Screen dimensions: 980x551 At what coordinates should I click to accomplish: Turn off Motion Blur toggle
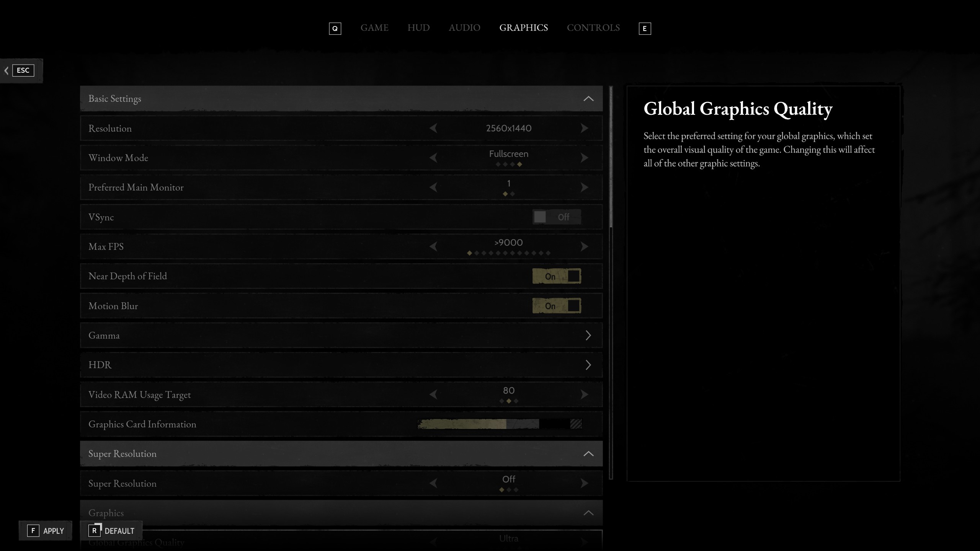[x=556, y=306]
